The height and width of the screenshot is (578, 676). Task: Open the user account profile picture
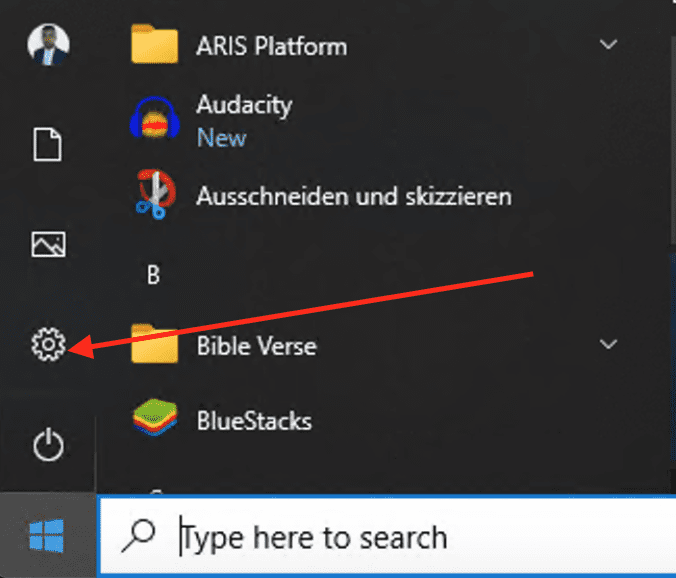click(48, 46)
